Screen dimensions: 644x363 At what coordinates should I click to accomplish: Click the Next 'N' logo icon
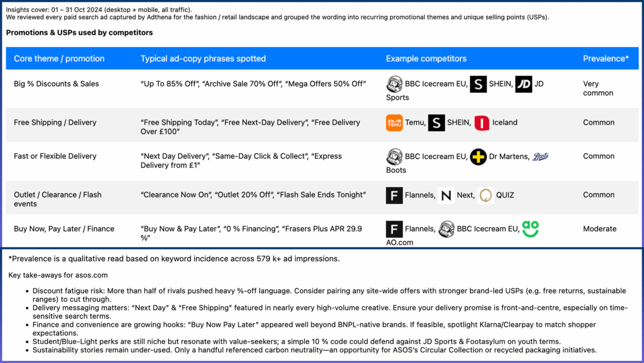point(446,195)
